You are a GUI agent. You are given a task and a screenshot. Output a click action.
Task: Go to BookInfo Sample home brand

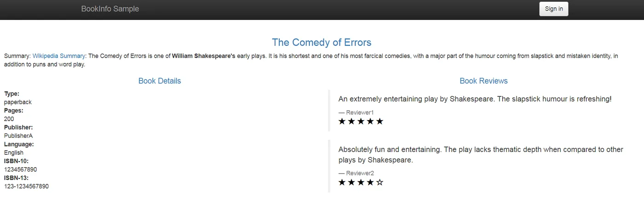[110, 9]
